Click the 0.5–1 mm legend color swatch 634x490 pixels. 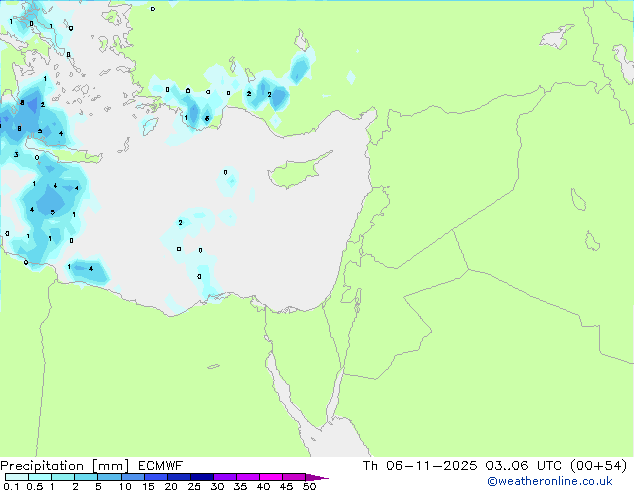pos(40,477)
